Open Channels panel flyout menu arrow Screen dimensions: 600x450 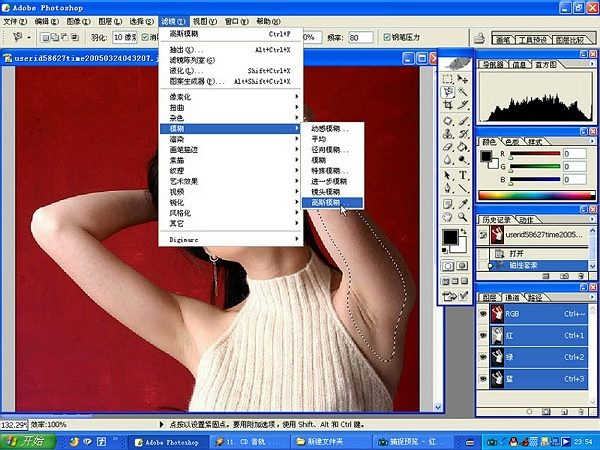592,297
